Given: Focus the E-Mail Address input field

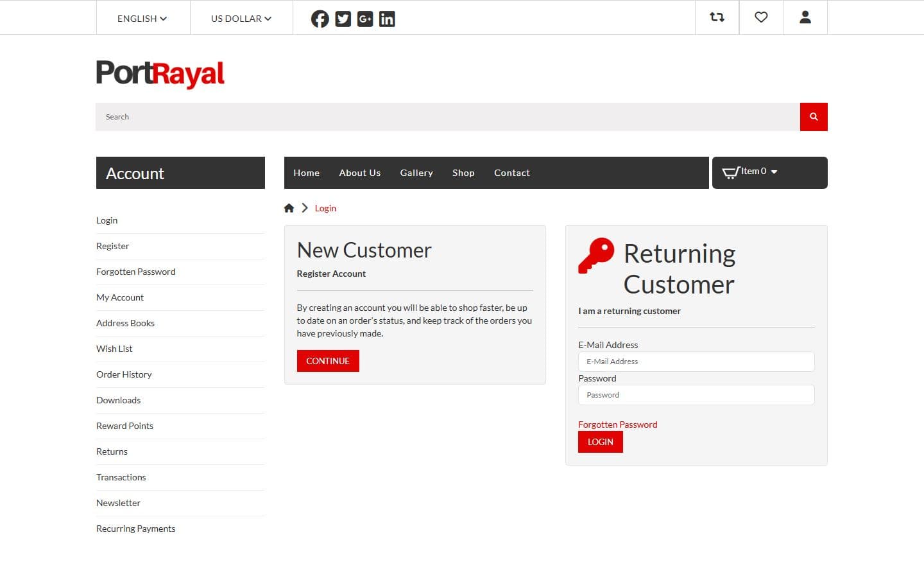Looking at the screenshot, I should (696, 362).
